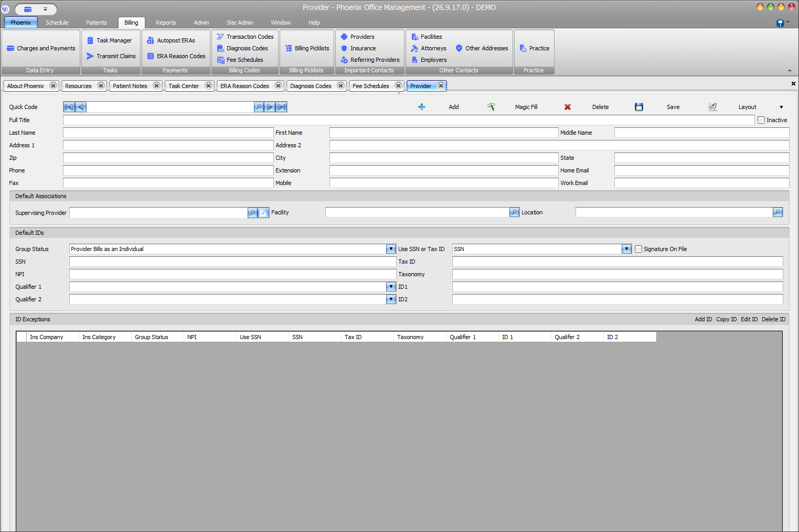The image size is (799, 532).
Task: Enable Signature On File
Action: (x=638, y=249)
